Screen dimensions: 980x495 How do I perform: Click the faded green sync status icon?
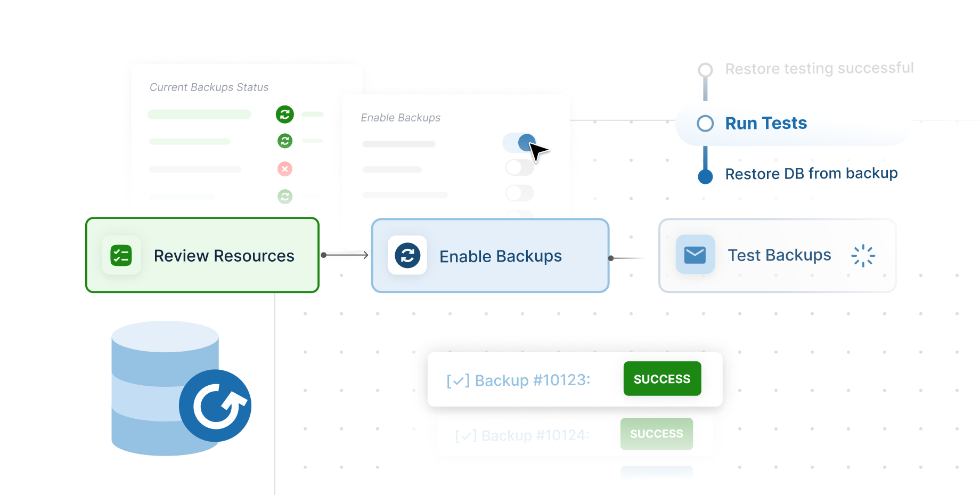(x=285, y=197)
